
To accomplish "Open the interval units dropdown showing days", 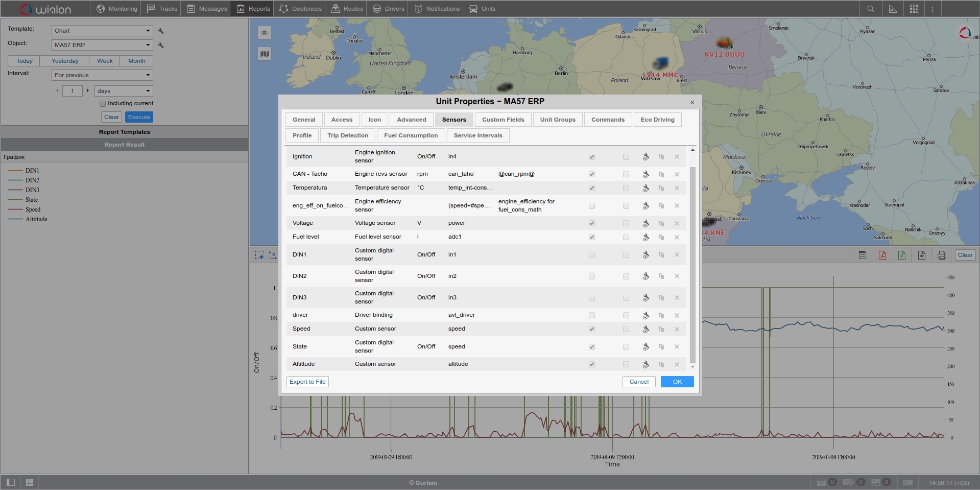I will [x=124, y=91].
